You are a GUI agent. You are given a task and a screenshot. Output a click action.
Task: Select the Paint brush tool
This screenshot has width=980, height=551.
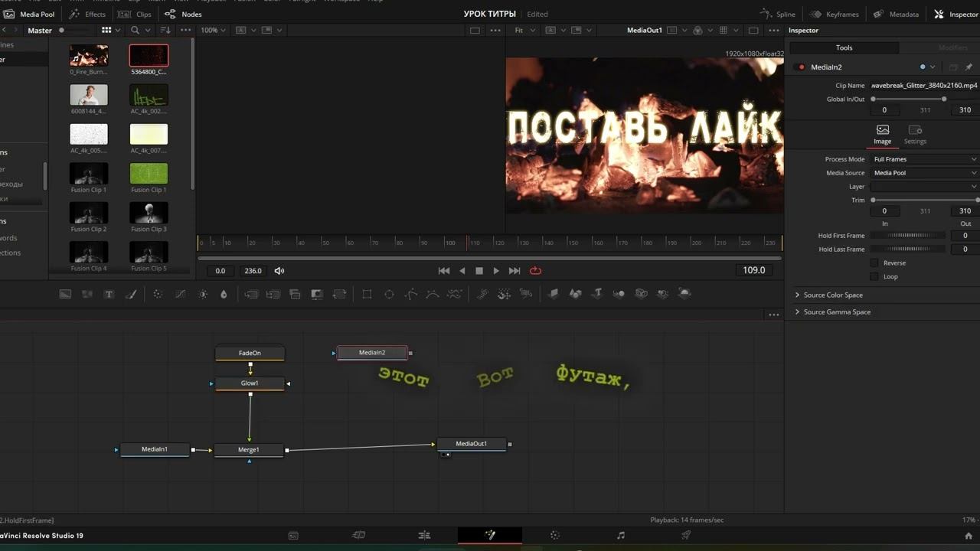tap(131, 294)
